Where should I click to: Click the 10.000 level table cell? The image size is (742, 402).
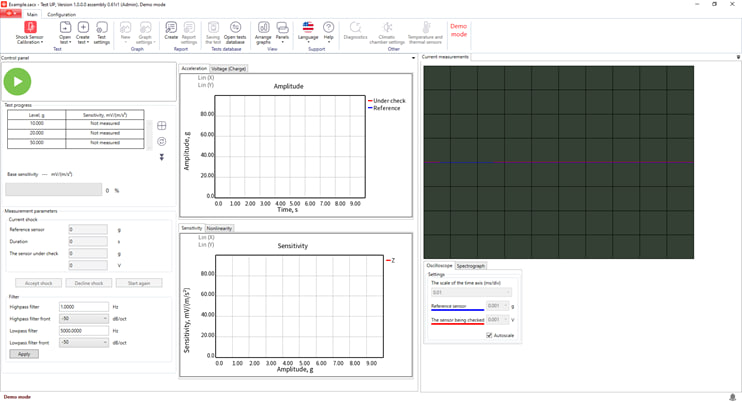(36, 123)
